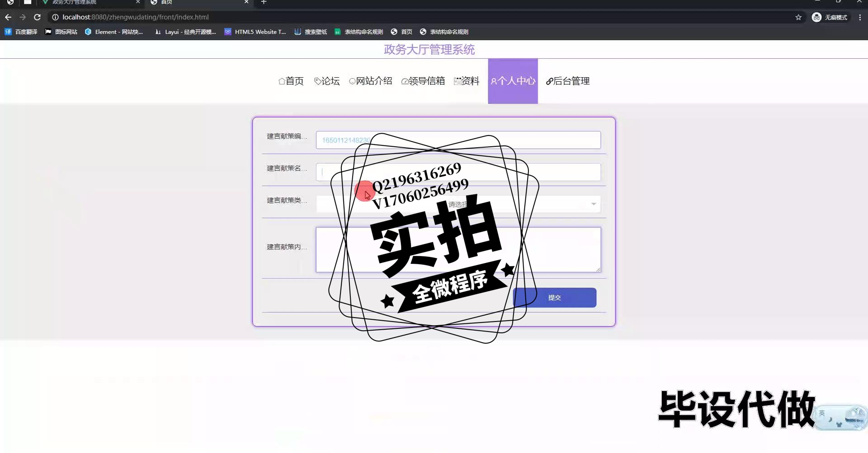Open the 图标网站 bookmark

[61, 32]
